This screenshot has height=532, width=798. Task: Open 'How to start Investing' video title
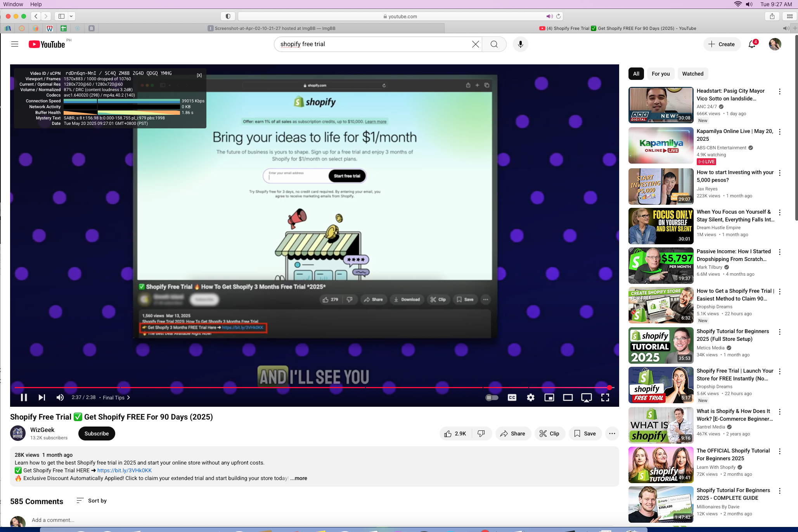point(735,176)
